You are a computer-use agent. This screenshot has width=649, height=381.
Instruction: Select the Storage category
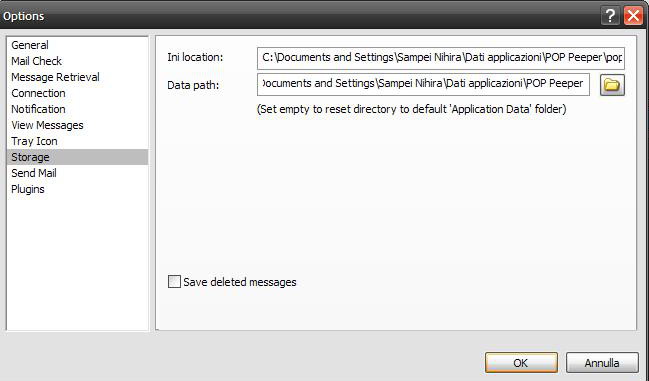[77, 157]
